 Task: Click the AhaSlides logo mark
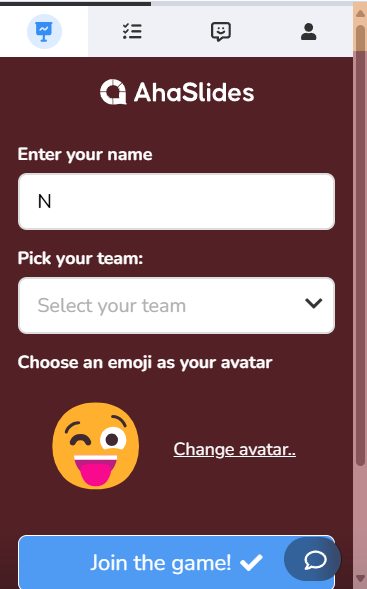pyautogui.click(x=113, y=92)
